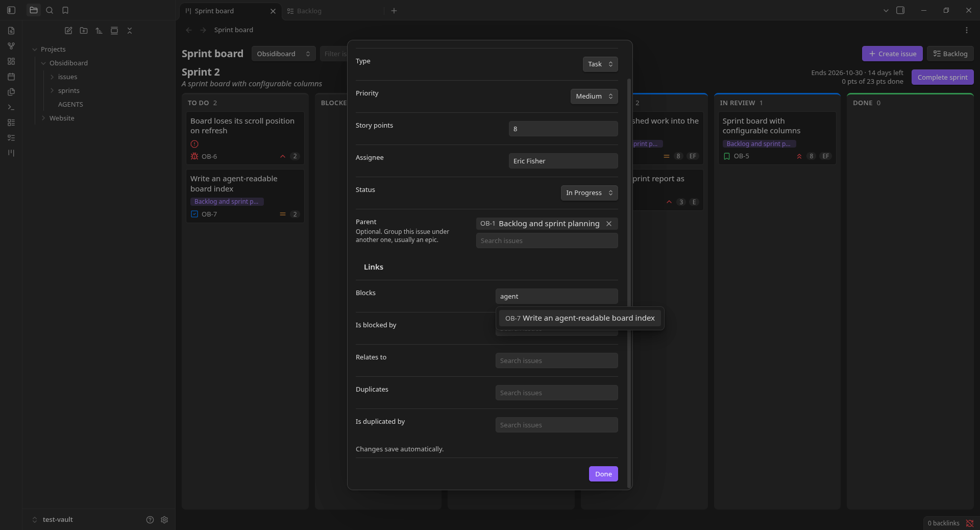Open the vault settings gear
The height and width of the screenshot is (530, 980).
coord(164,520)
